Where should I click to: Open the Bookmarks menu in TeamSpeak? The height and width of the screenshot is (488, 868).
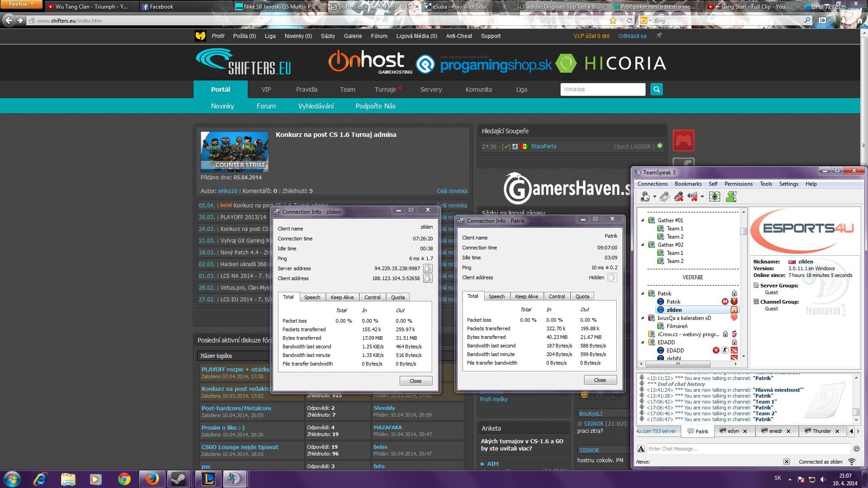point(688,184)
